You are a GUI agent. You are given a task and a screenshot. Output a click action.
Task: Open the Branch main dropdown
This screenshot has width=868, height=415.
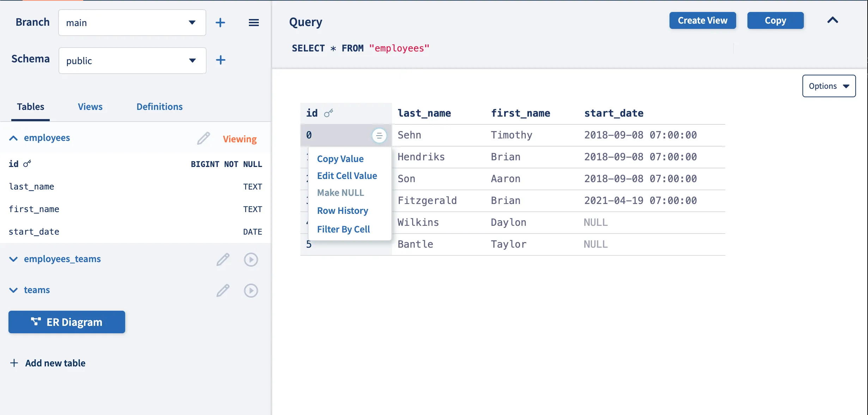click(132, 23)
